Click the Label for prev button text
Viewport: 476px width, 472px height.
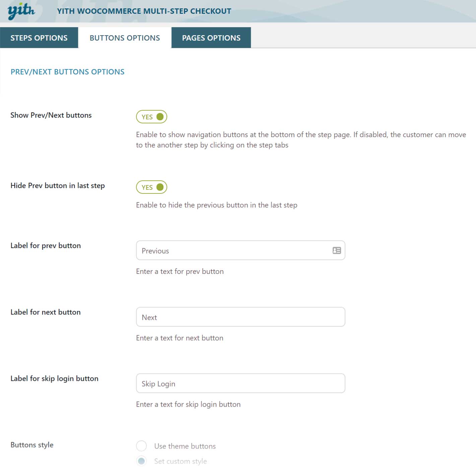46,245
